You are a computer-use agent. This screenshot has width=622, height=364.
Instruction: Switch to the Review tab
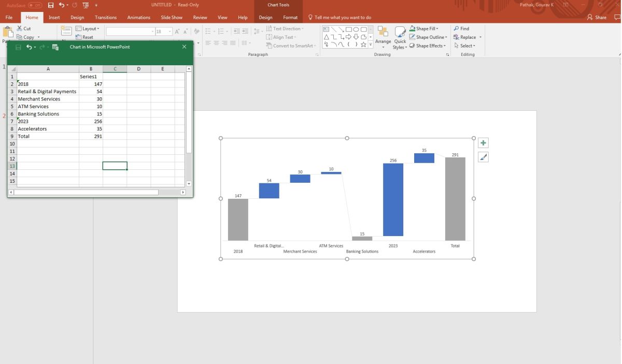(x=200, y=17)
